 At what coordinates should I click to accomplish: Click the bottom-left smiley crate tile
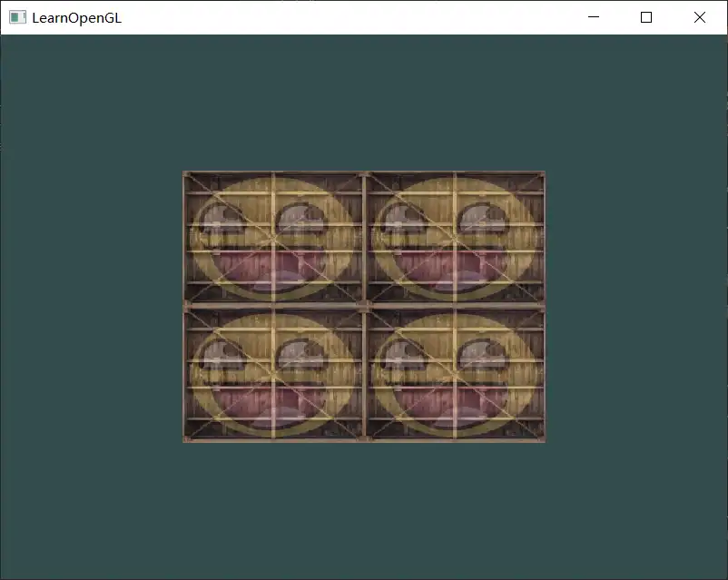click(x=273, y=374)
